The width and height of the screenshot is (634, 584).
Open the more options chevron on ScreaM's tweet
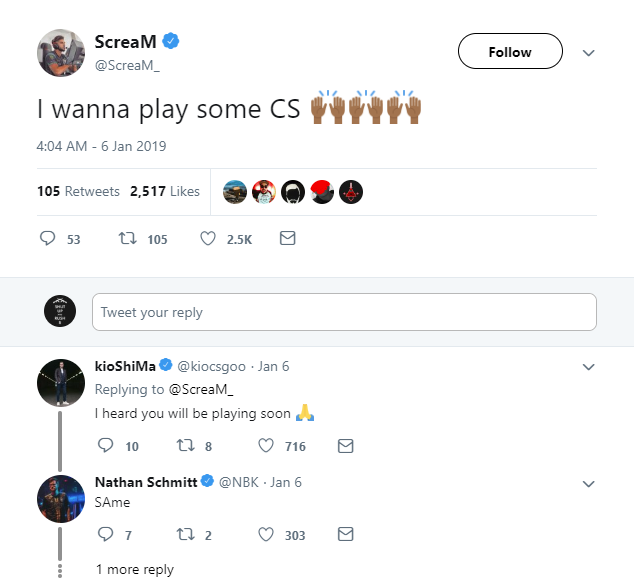[x=589, y=53]
